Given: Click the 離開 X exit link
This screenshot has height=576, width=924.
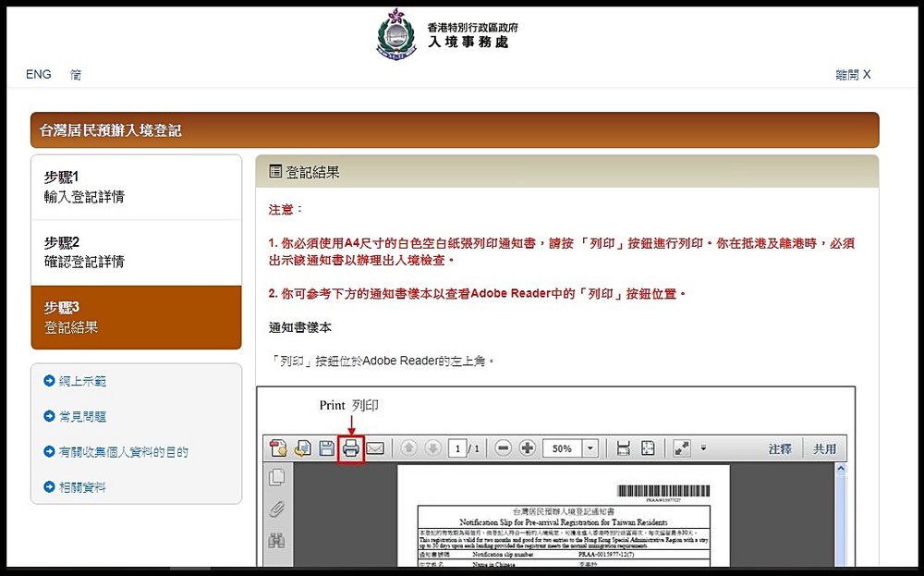Looking at the screenshot, I should [852, 75].
